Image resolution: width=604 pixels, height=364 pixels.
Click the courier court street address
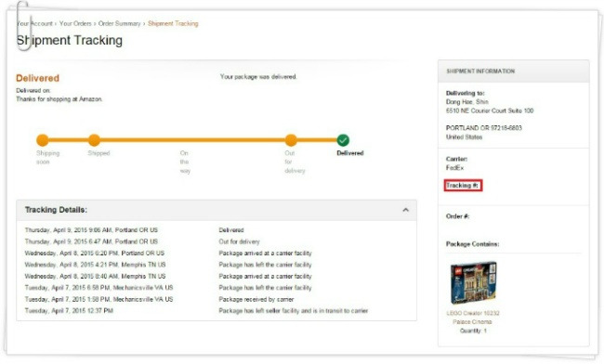click(490, 110)
